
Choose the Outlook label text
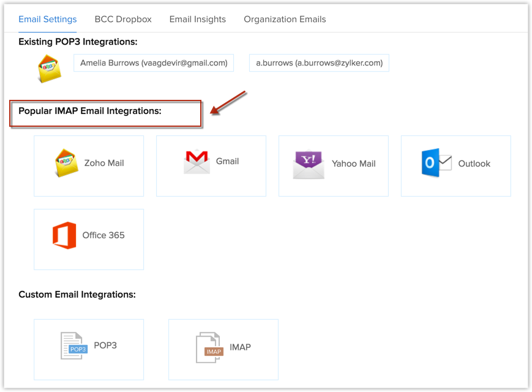[x=474, y=164]
